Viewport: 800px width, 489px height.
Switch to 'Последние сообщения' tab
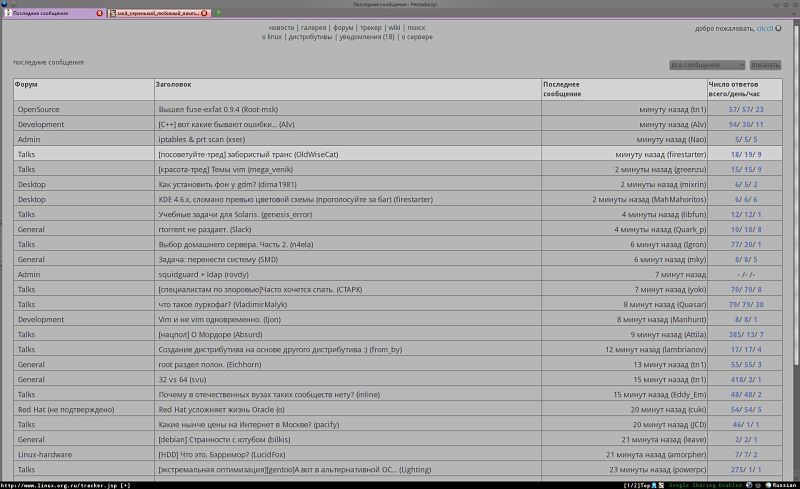point(54,13)
